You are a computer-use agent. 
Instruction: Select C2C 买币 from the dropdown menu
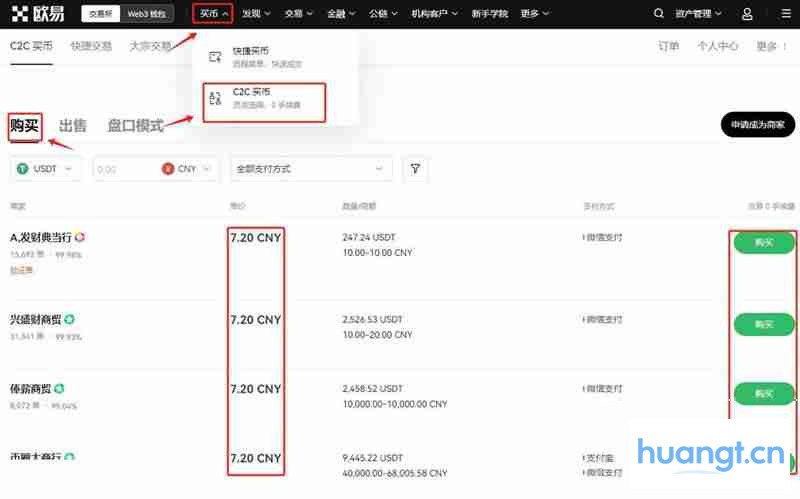pyautogui.click(x=264, y=97)
